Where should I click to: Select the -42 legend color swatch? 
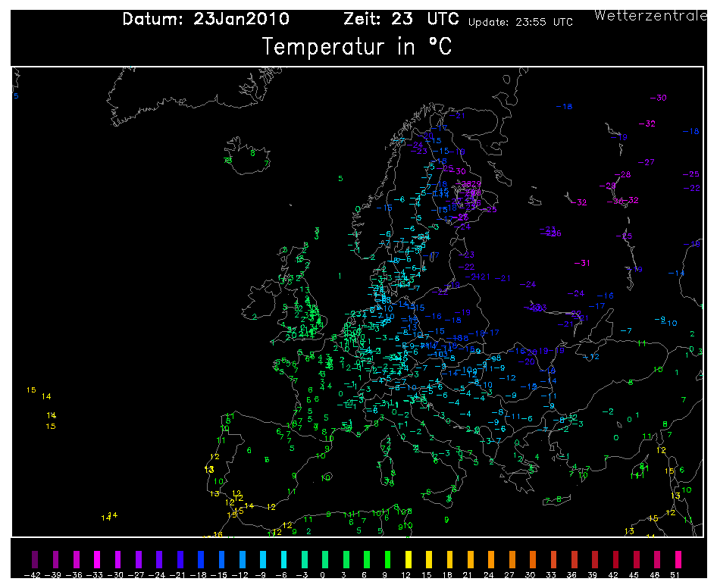(33, 560)
